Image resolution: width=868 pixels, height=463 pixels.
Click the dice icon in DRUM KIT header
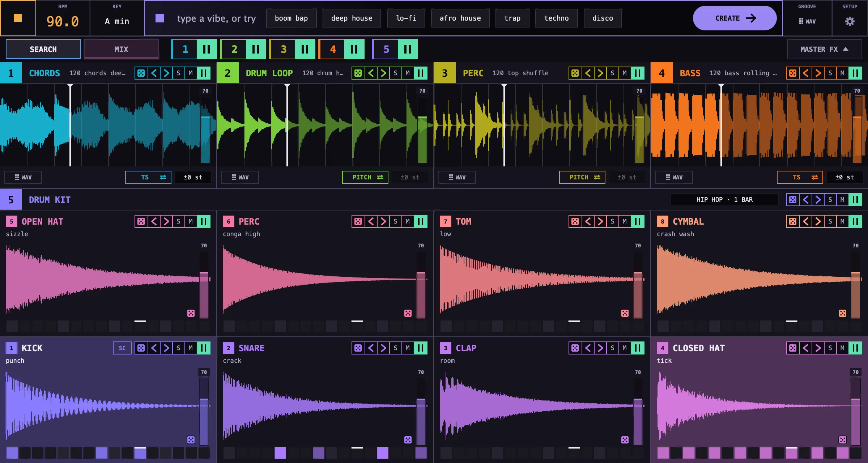point(793,200)
